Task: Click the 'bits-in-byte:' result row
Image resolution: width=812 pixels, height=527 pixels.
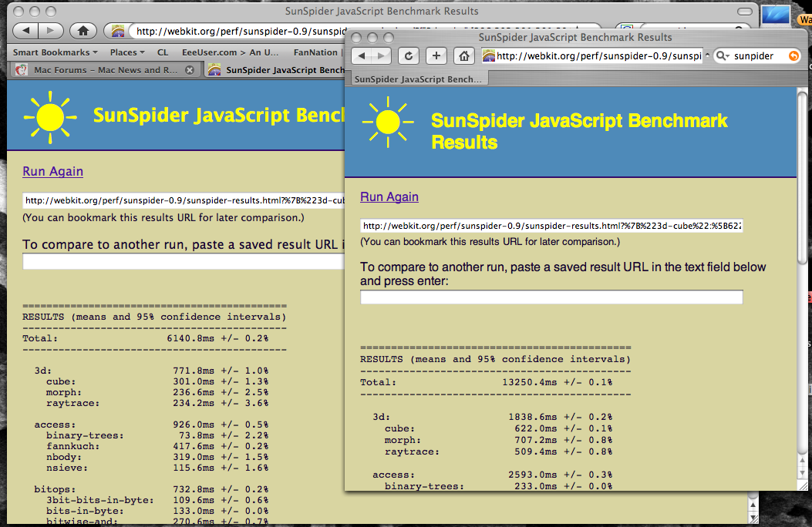Action: pos(157,511)
